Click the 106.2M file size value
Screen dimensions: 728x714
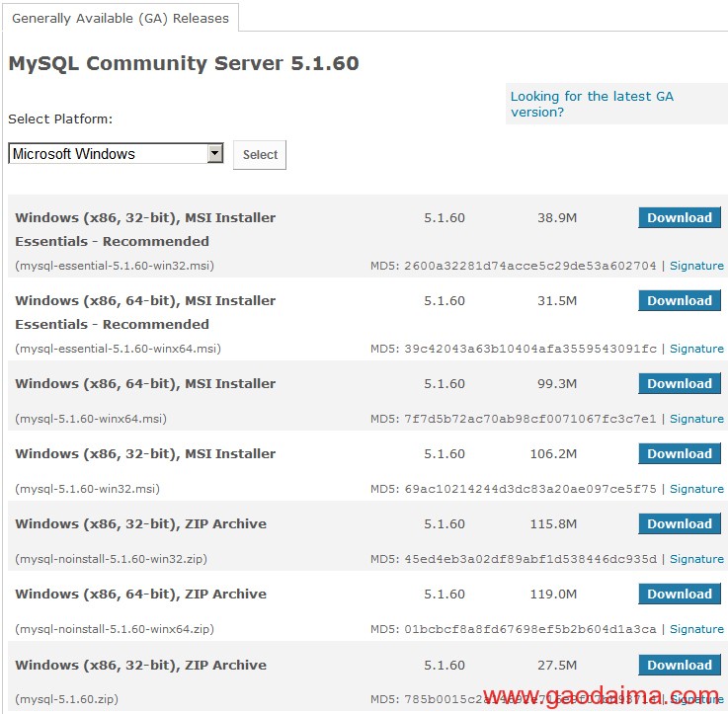tap(553, 454)
